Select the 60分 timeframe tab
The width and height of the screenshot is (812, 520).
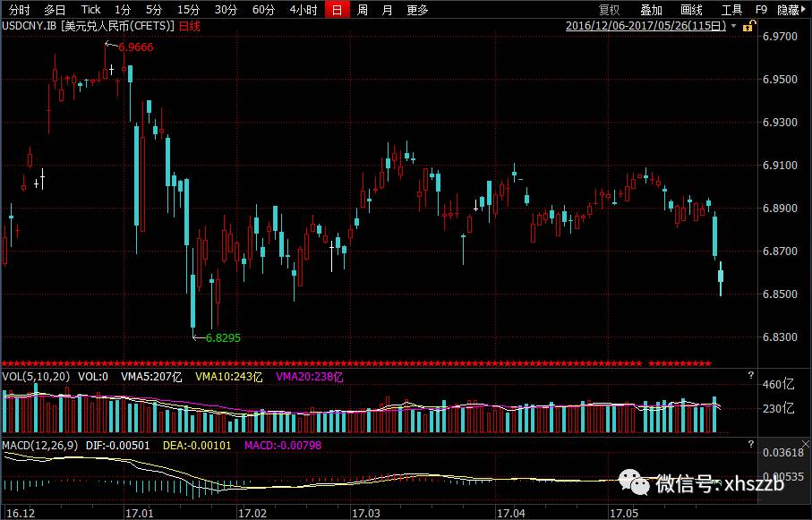[x=263, y=10]
